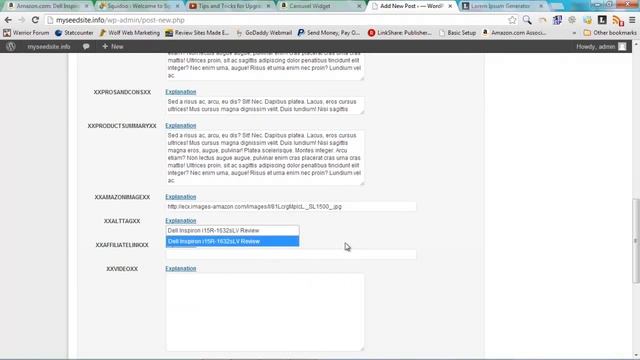
Task: Open the Wolf Web Marketing bookmark
Action: click(x=129, y=33)
